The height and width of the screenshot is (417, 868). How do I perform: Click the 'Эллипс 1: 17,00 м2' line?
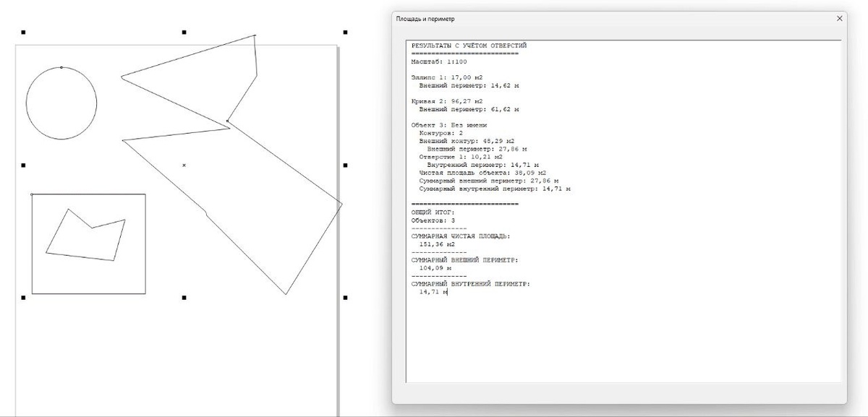[446, 77]
